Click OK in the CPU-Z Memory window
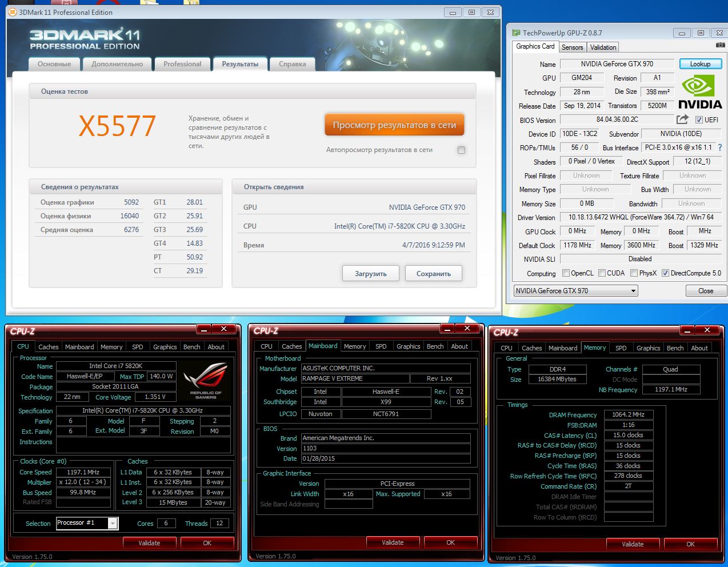728x567 pixels. (690, 544)
